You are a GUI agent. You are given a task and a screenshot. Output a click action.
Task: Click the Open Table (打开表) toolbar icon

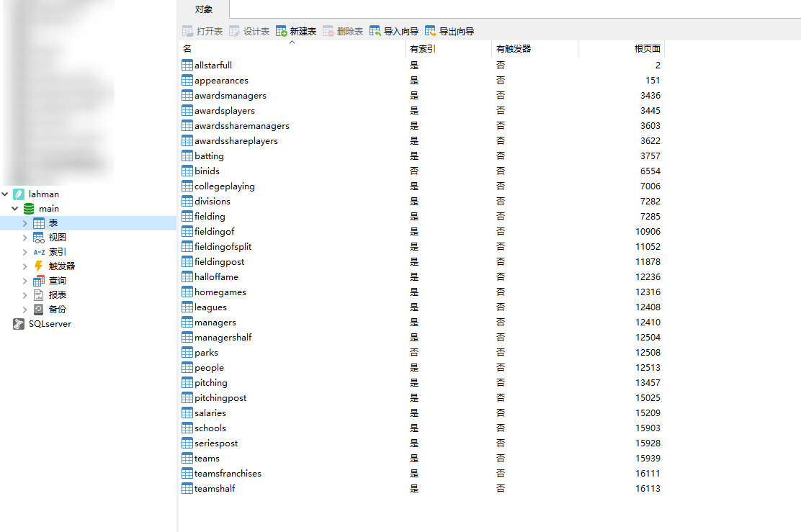pos(187,31)
